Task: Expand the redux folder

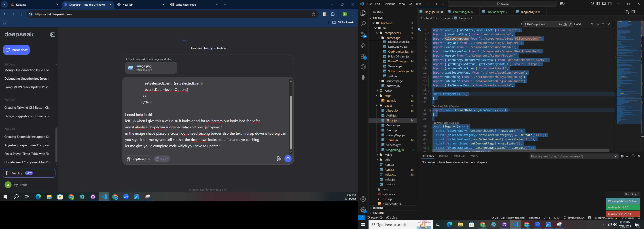Action: pos(377,155)
